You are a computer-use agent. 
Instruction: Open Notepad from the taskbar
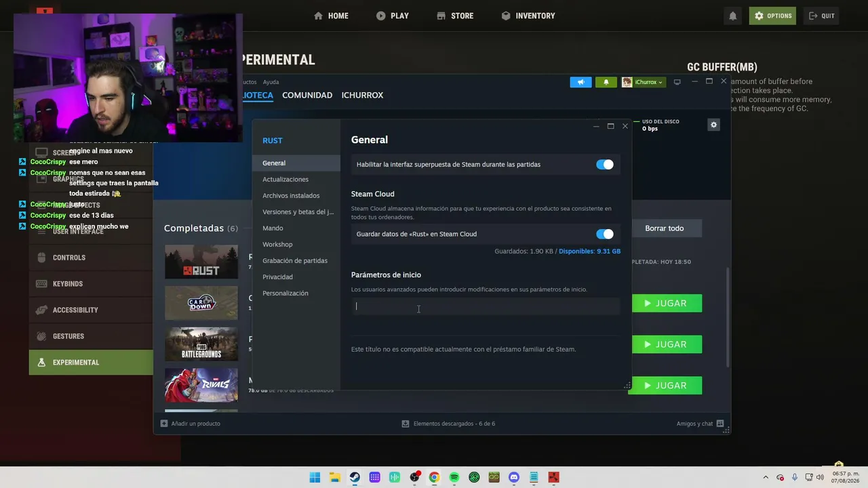tap(534, 477)
